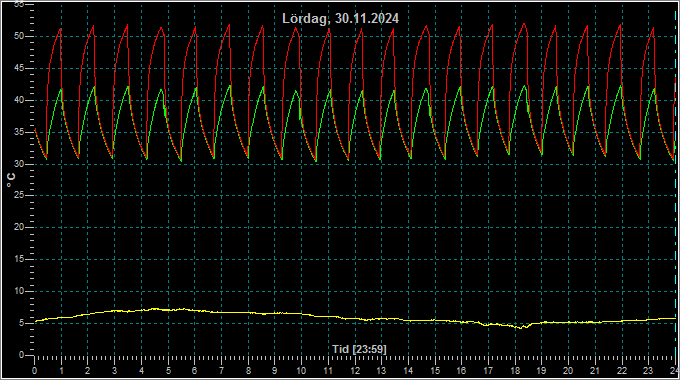Click hour 21 on the time axis
Image resolution: width=680 pixels, height=380 pixels.
(x=595, y=371)
